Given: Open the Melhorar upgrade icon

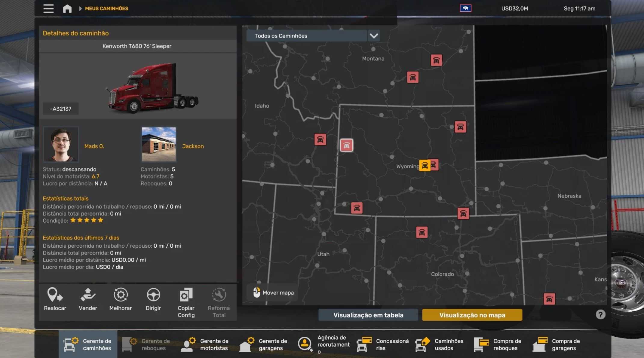Looking at the screenshot, I should pos(121,295).
